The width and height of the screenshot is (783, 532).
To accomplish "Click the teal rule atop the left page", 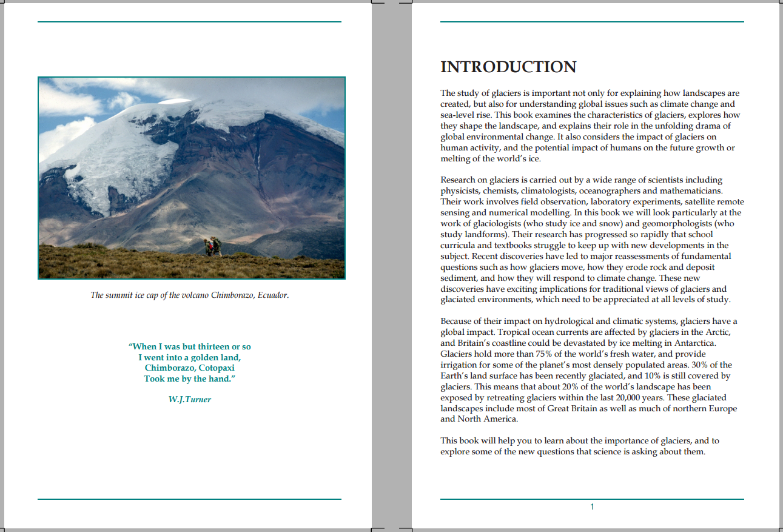I will 189,22.
